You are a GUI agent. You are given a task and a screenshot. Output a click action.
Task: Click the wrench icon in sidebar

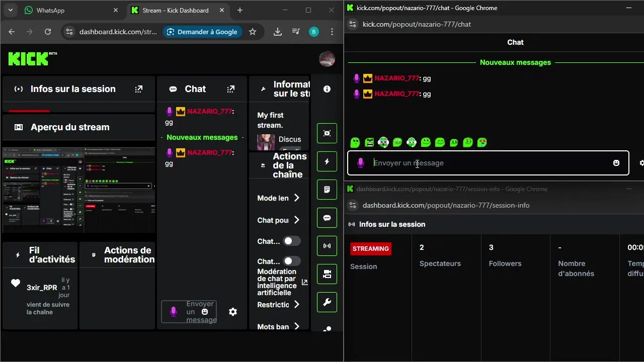point(327,302)
